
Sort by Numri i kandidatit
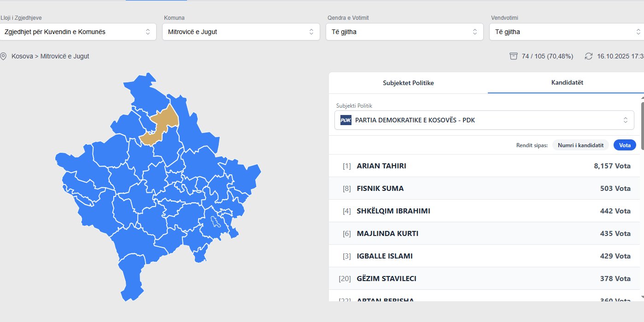(580, 145)
